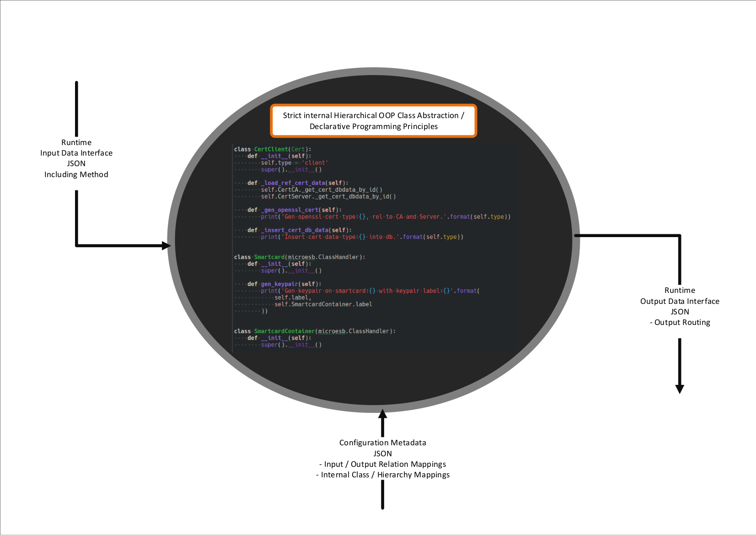Viewport: 756px width, 535px height.
Task: Click the Smartcard class declaration
Action: coord(269,257)
